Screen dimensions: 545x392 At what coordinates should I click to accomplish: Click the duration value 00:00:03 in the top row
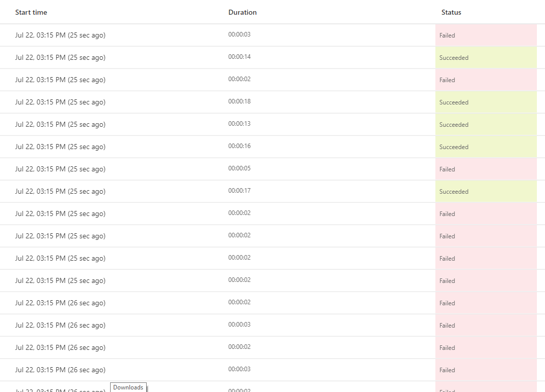(240, 34)
